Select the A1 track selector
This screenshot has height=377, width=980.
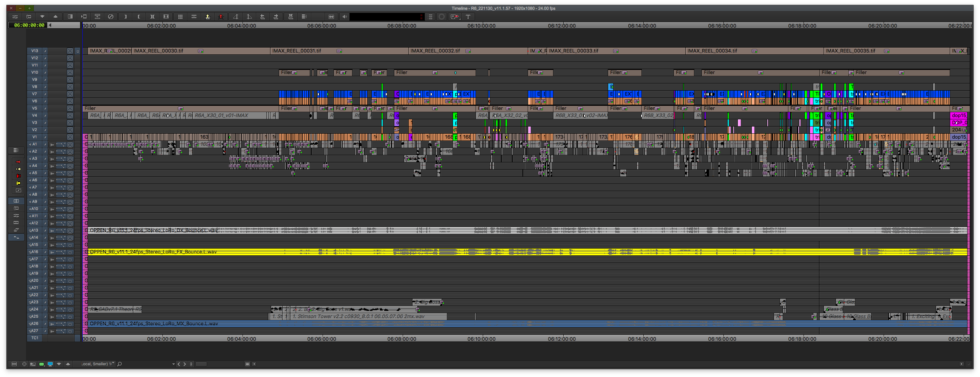(35, 145)
